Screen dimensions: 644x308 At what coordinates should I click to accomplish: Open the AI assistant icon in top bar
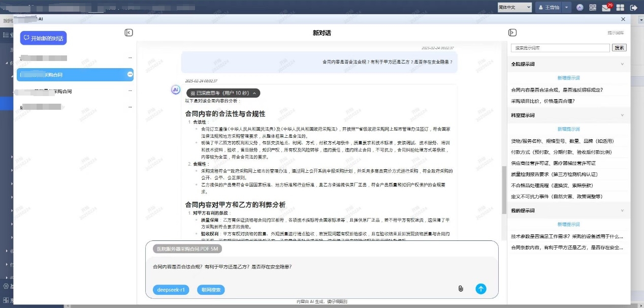point(579,8)
